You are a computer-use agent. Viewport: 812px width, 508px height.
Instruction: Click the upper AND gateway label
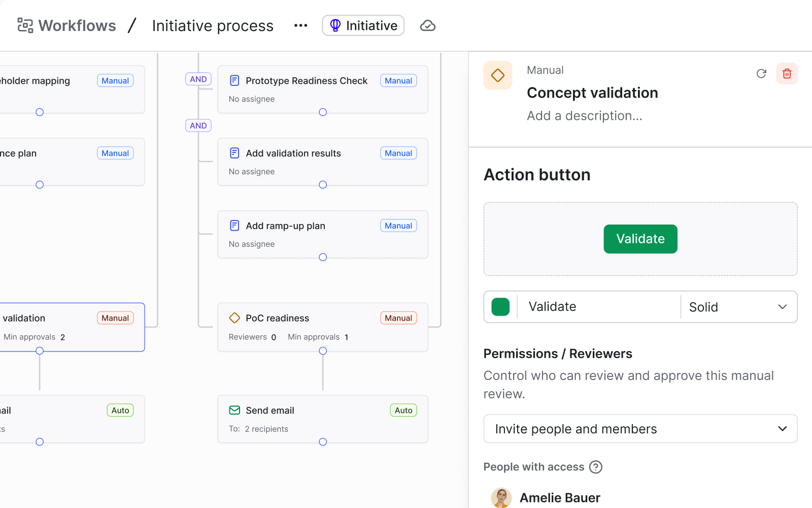(198, 79)
